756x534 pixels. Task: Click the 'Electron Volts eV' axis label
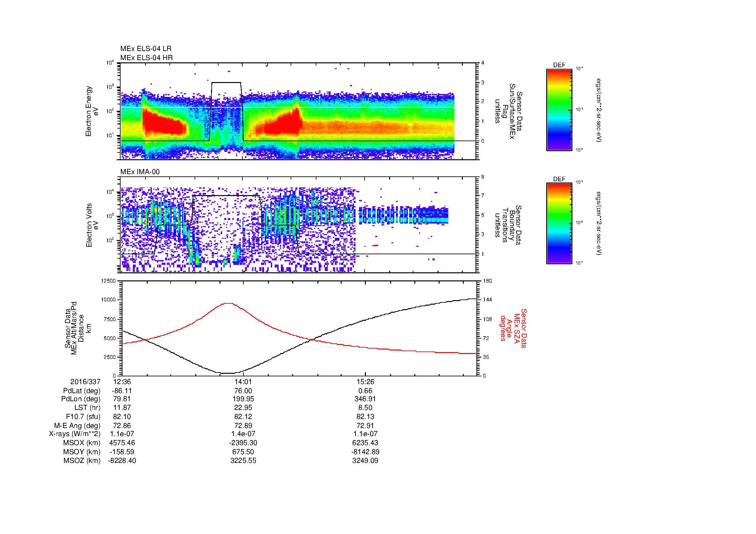[x=92, y=225]
